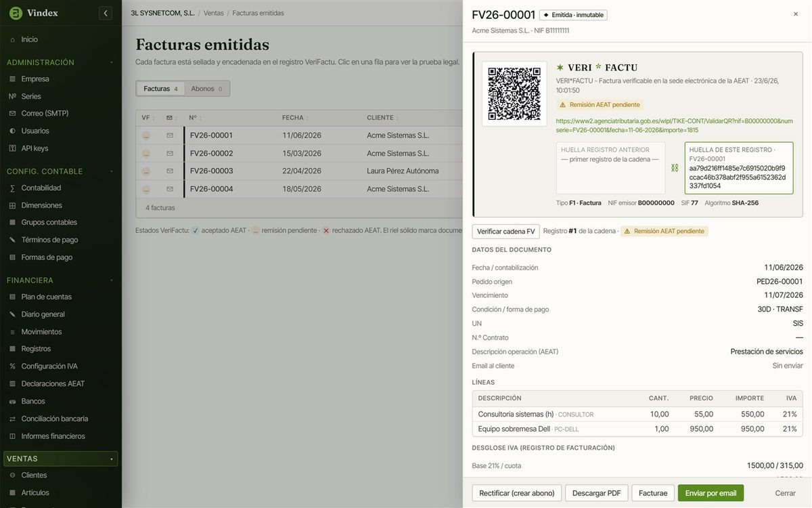
Task: Open the Grupos contables icon
Action: coord(12,223)
